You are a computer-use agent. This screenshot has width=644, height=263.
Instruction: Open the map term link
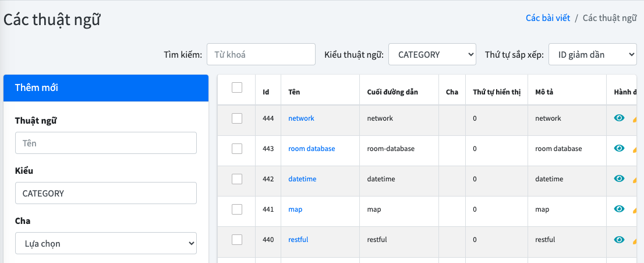295,209
